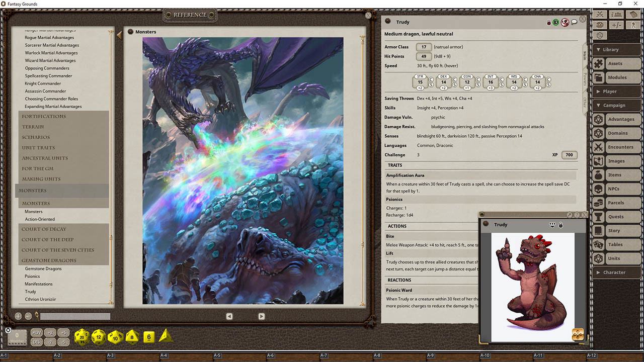Toggle the ADV advantage modifier
This screenshot has width=644, height=362.
click(37, 333)
